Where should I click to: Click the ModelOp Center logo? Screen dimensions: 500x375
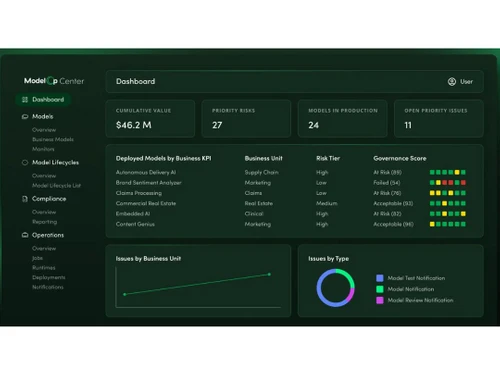pos(54,81)
